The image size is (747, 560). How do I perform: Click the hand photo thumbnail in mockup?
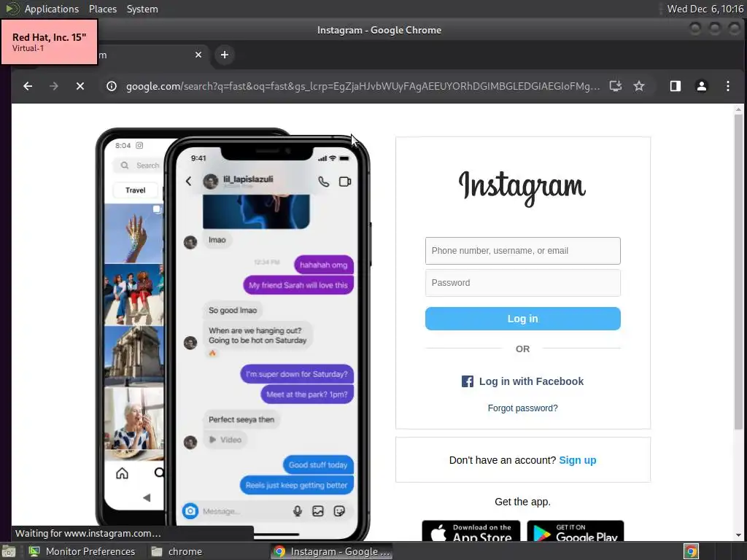click(134, 233)
